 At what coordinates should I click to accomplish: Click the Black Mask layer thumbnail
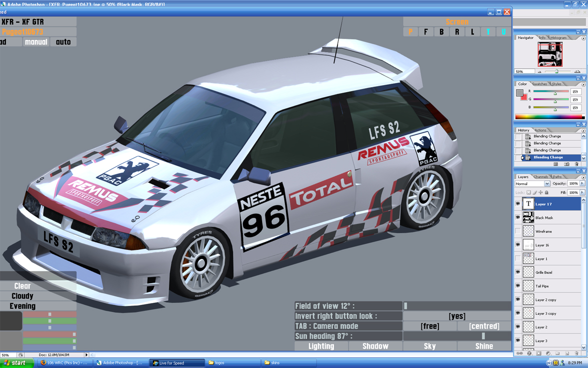(528, 217)
